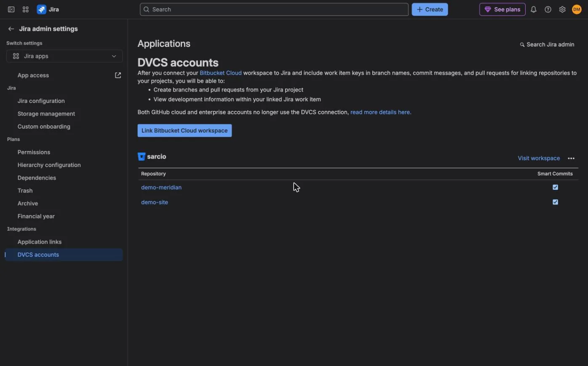
Task: Click the search magnifier icon in top bar
Action: [x=146, y=9]
